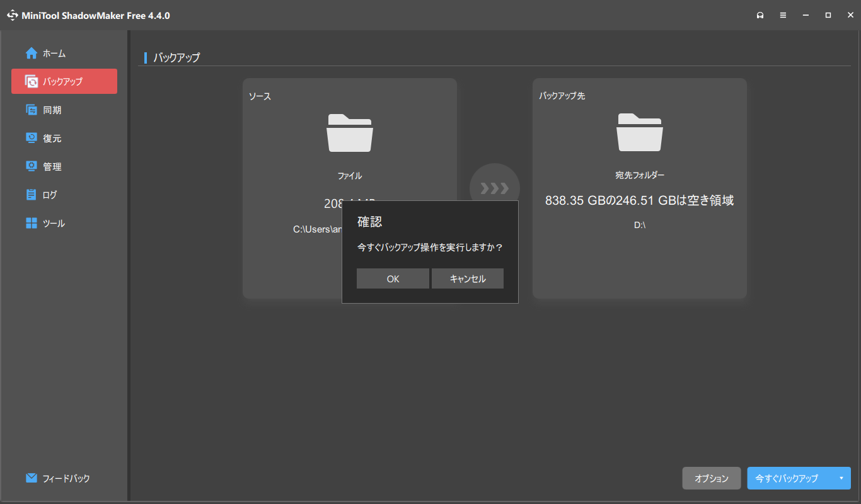Screen dimensions: 861x504
Task: Select the バックアップ tab in sidebar
Action: point(64,81)
